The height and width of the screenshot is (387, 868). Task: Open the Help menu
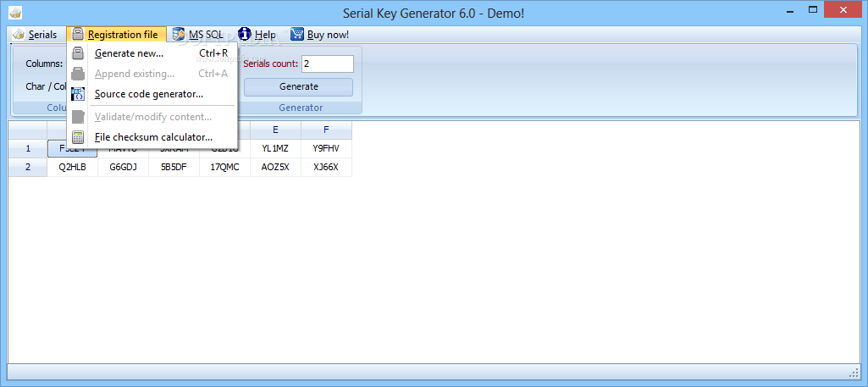click(257, 35)
